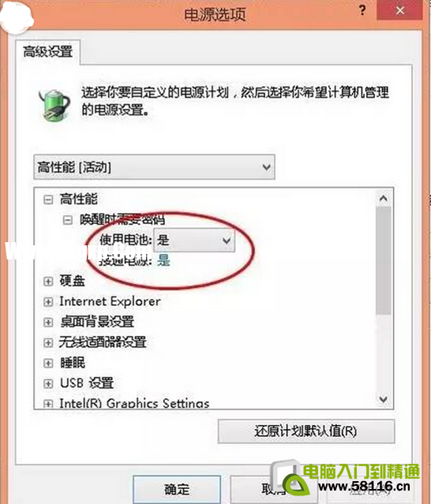Collapse the 高性能 tree node
The width and height of the screenshot is (431, 504).
[x=48, y=200]
